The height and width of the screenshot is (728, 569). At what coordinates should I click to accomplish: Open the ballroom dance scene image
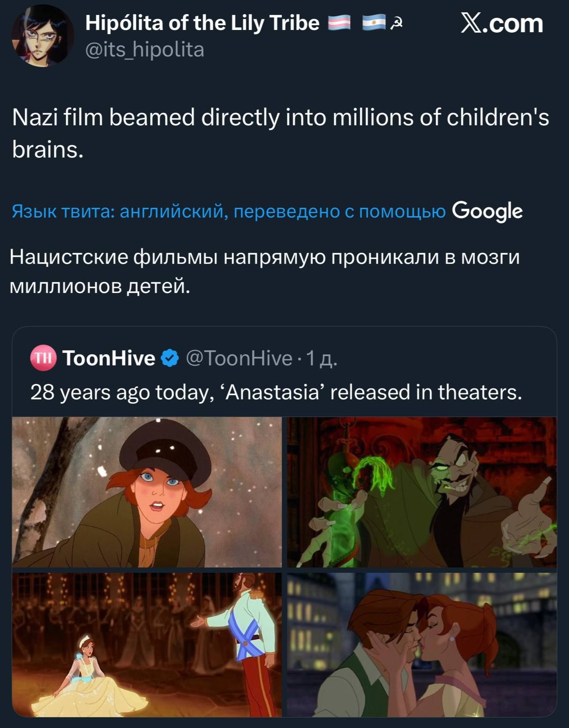point(147,645)
